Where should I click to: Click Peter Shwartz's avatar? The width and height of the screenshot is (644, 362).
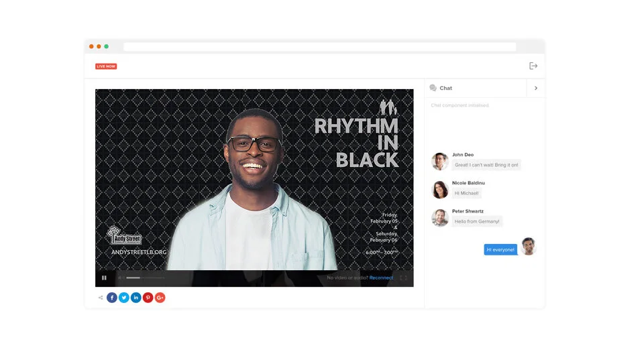tap(440, 218)
